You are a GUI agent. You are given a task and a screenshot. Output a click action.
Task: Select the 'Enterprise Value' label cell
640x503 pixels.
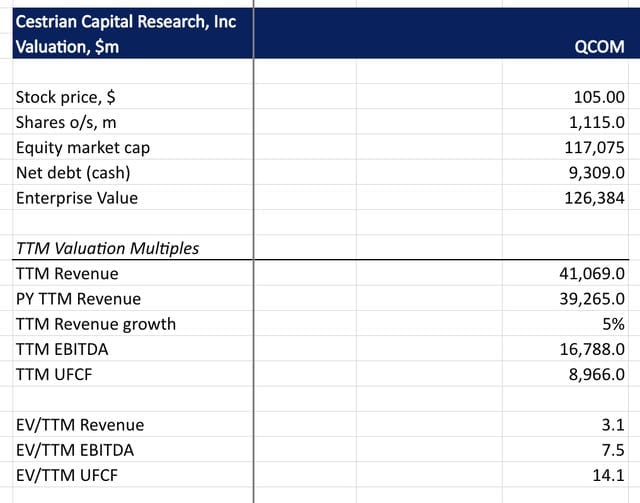pyautogui.click(x=77, y=198)
